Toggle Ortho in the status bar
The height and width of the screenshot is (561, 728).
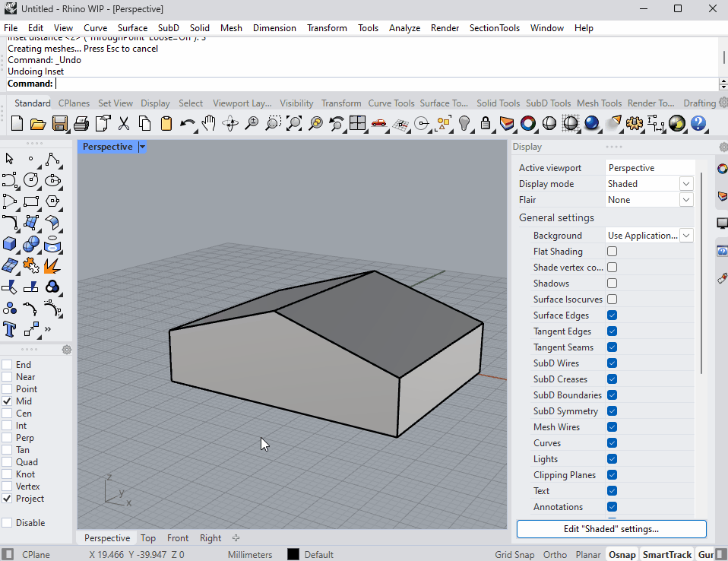[x=555, y=554]
